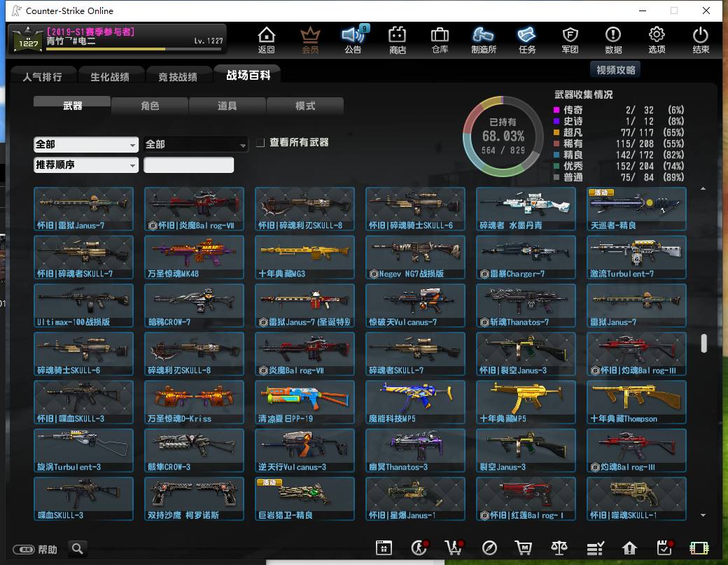Select the 万圣惊魂MK48 weapon card
Image resolution: width=728 pixels, height=565 pixels.
pyautogui.click(x=194, y=257)
